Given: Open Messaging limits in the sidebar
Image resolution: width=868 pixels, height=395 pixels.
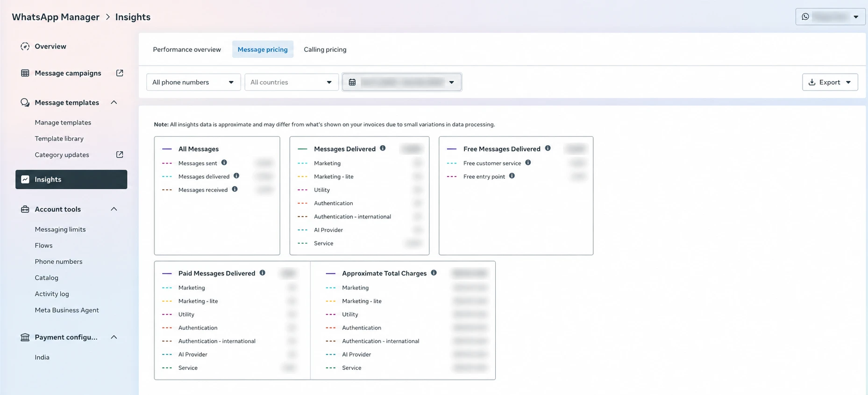Looking at the screenshot, I should pyautogui.click(x=60, y=229).
